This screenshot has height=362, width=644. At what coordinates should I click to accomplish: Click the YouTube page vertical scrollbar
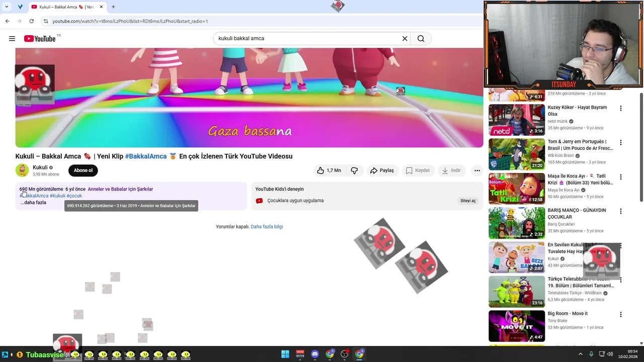point(641,148)
